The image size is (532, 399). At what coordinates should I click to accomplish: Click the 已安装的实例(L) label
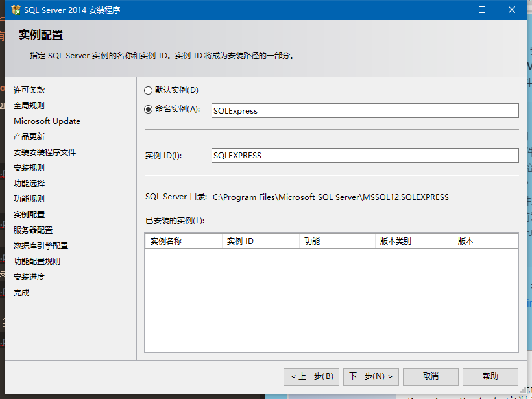click(175, 221)
